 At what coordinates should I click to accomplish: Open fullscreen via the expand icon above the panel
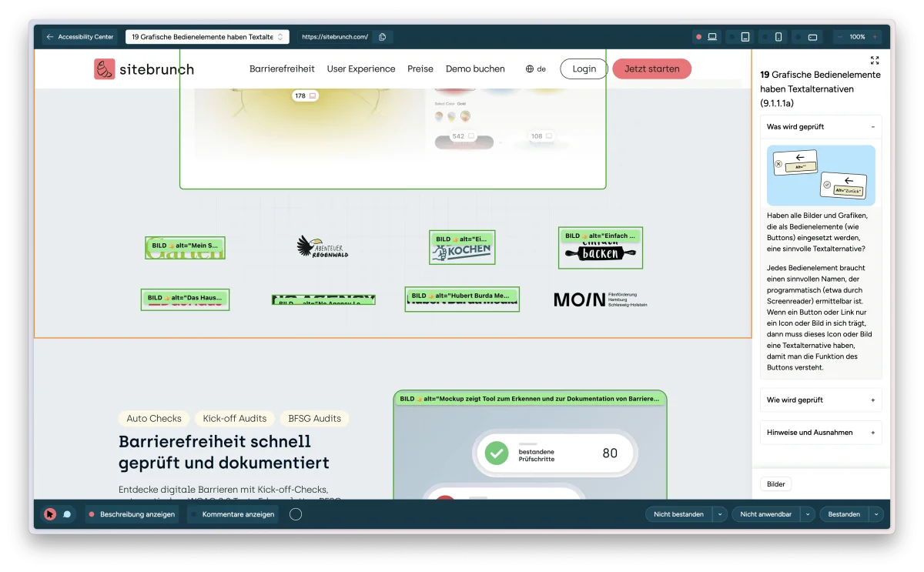[x=874, y=60]
